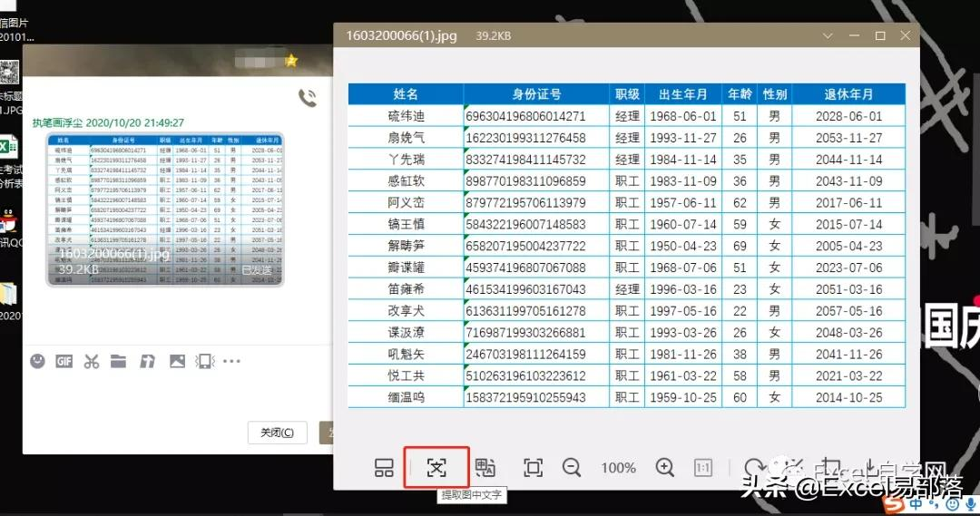The height and width of the screenshot is (516, 980).
Task: Select ID cell 162230199311276458
Action: [x=536, y=138]
